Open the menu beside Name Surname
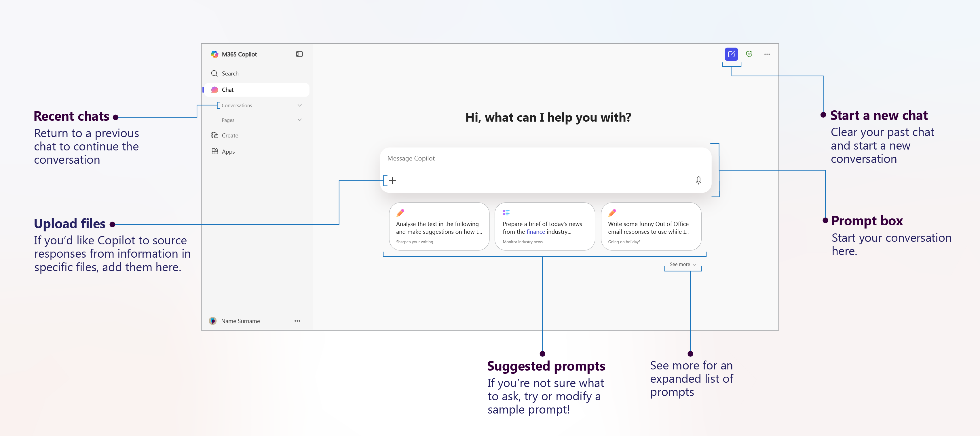Viewport: 980px width, 436px height. pos(297,321)
